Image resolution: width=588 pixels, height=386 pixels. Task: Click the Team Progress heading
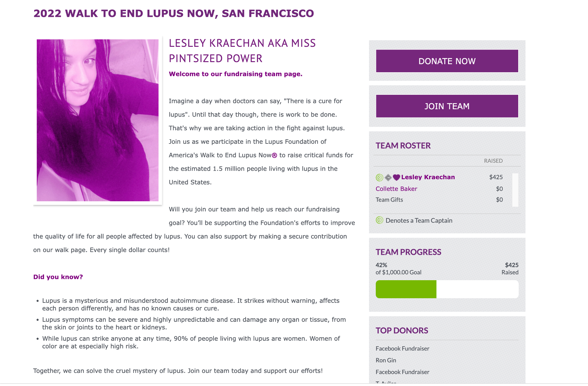pyautogui.click(x=408, y=252)
